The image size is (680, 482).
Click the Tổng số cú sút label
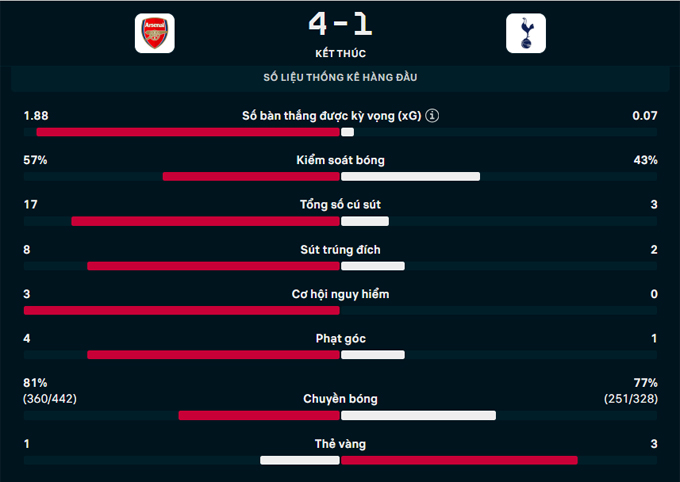tap(340, 205)
